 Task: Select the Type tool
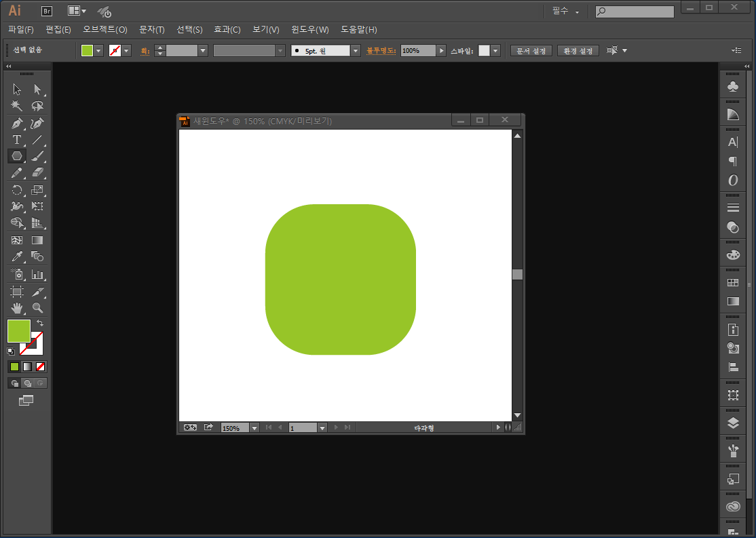tap(17, 140)
